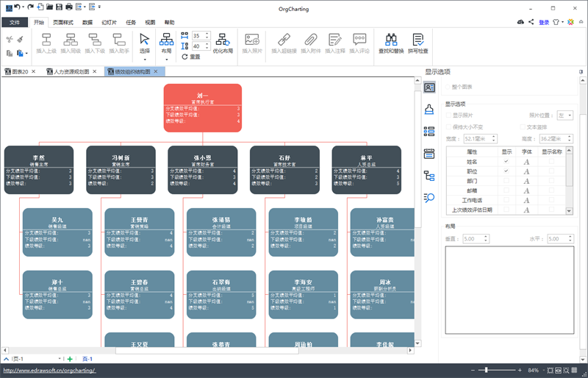Select the 整个图表 radio button
The width and height of the screenshot is (588, 378).
coord(448,87)
